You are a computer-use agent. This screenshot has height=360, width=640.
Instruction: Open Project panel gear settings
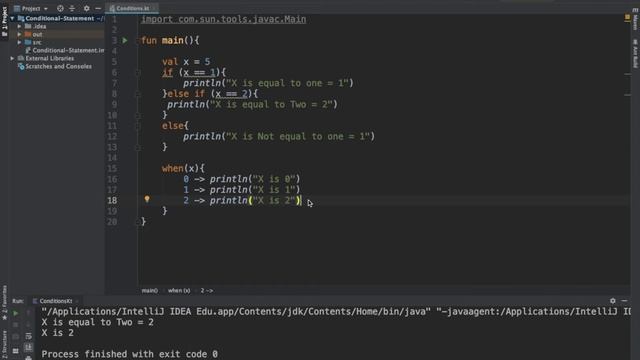click(x=87, y=8)
